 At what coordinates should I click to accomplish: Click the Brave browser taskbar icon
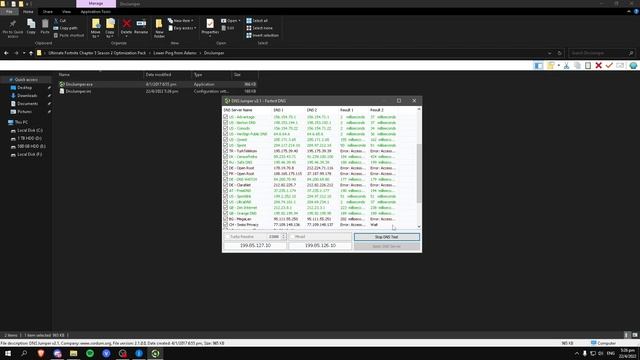[x=41, y=353]
